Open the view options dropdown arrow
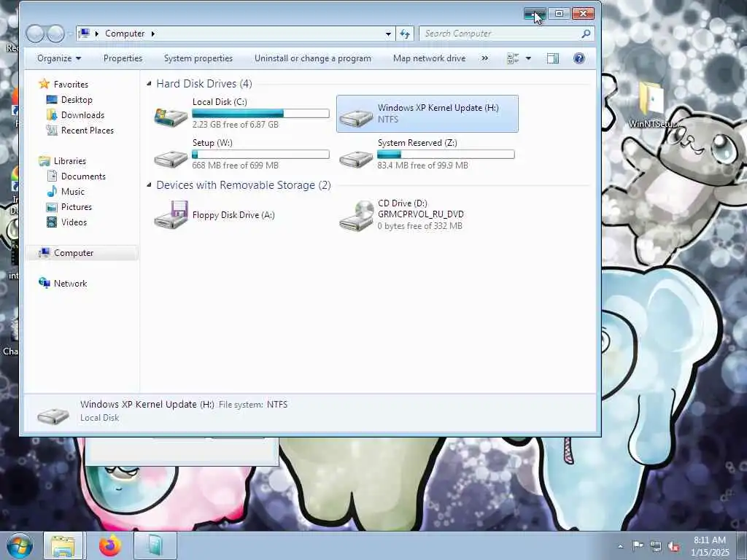Viewport: 747px width, 560px height. (x=528, y=58)
